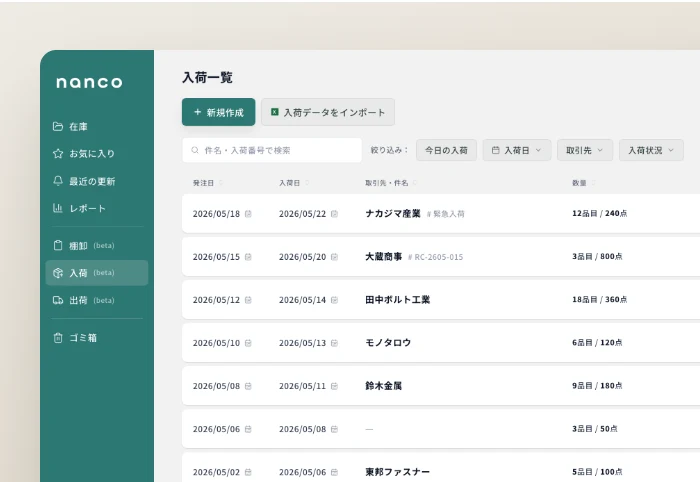This screenshot has width=700, height=482.
Task: Click calendar icon next to 2026/05/10
Action: tap(248, 343)
